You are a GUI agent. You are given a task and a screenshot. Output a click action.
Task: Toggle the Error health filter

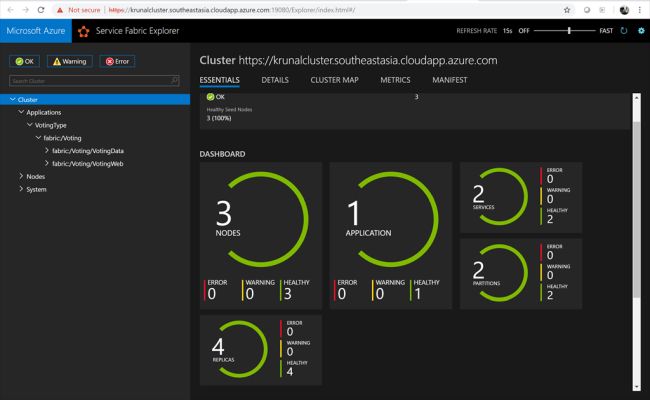(117, 61)
